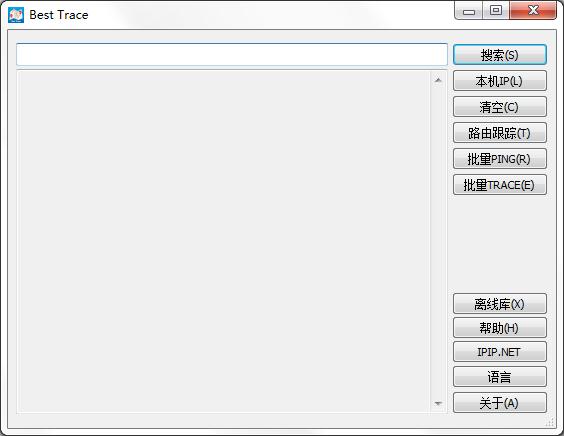Open the 关于(A) about dialog
The height and width of the screenshot is (436, 564).
(500, 403)
